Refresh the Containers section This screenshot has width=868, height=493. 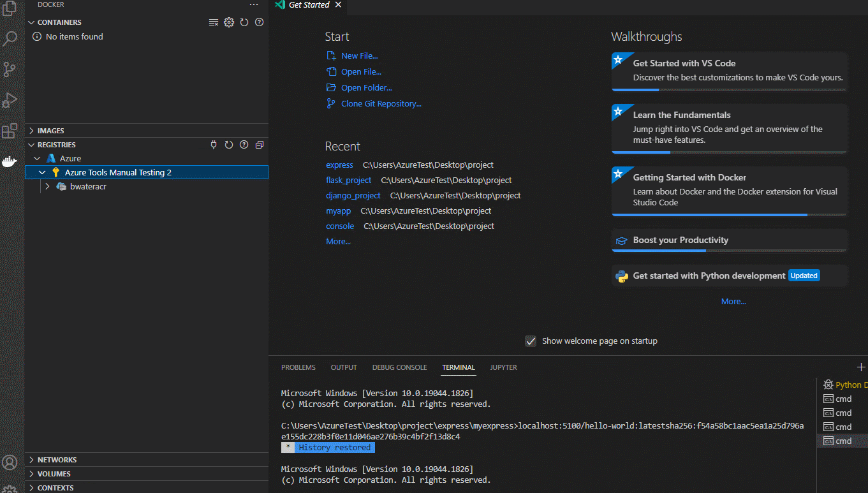(244, 22)
